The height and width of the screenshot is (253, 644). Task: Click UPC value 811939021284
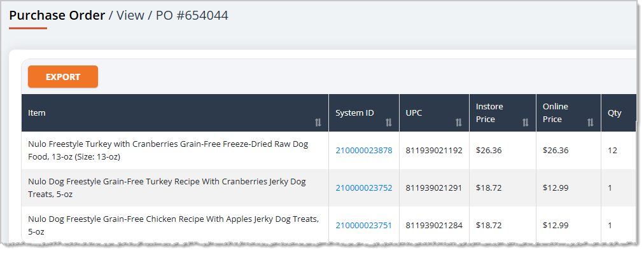click(x=434, y=225)
